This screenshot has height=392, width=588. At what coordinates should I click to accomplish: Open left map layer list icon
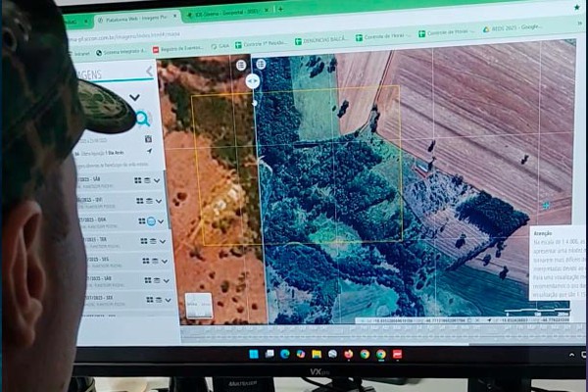[x=241, y=66]
